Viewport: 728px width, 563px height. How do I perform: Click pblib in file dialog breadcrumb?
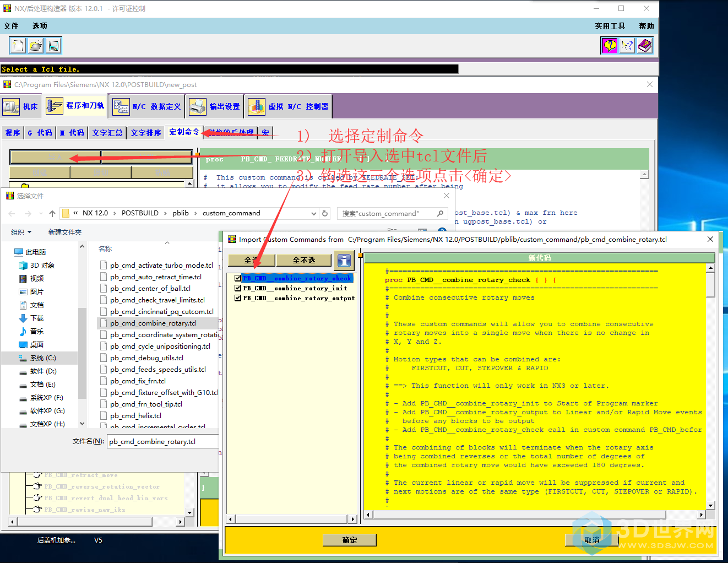(180, 213)
